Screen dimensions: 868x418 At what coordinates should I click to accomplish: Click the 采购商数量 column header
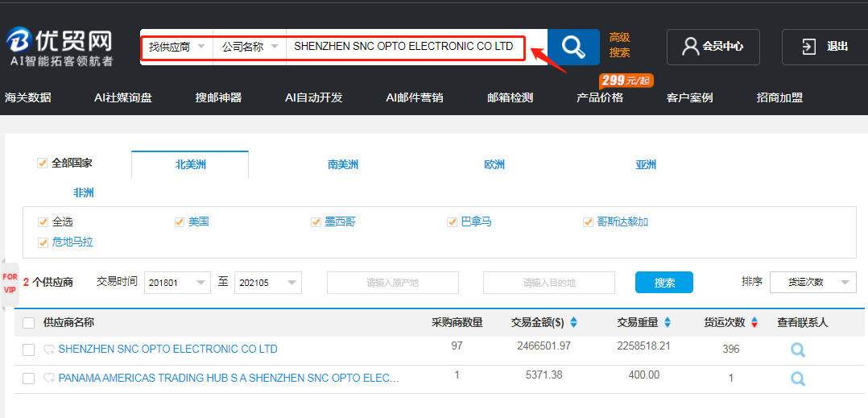coord(457,322)
